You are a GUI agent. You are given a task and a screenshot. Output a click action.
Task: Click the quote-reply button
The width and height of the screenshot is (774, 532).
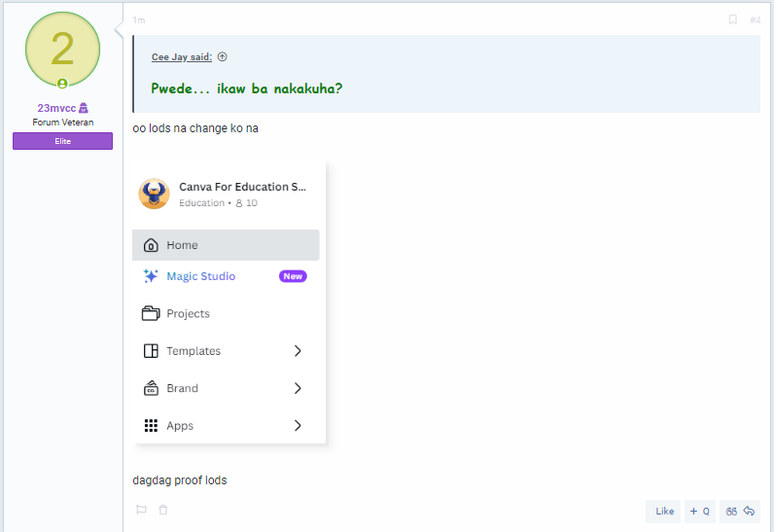740,512
